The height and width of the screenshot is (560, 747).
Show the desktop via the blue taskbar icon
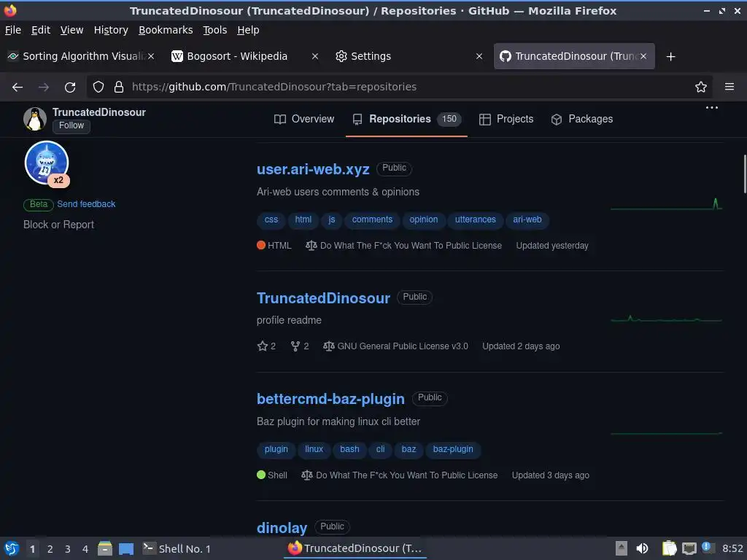click(126, 549)
